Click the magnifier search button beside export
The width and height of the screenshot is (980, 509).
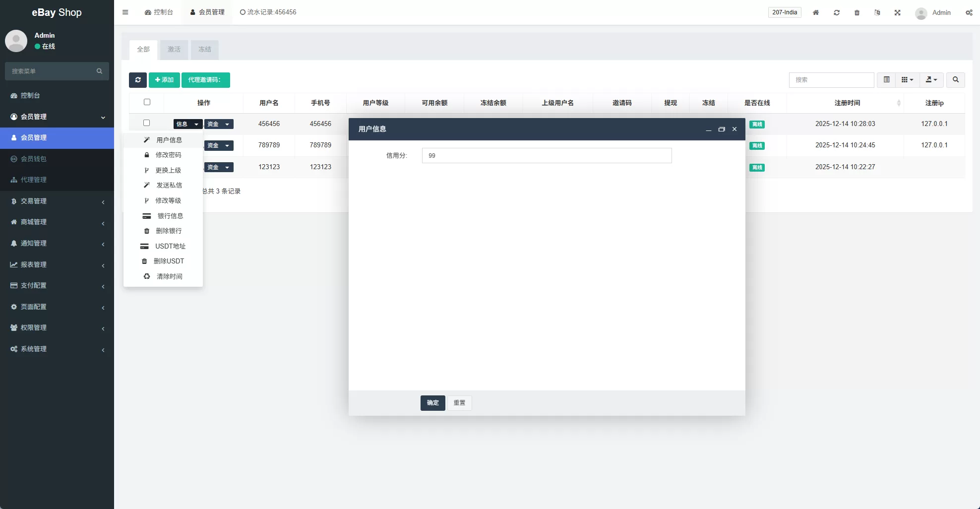(x=955, y=80)
